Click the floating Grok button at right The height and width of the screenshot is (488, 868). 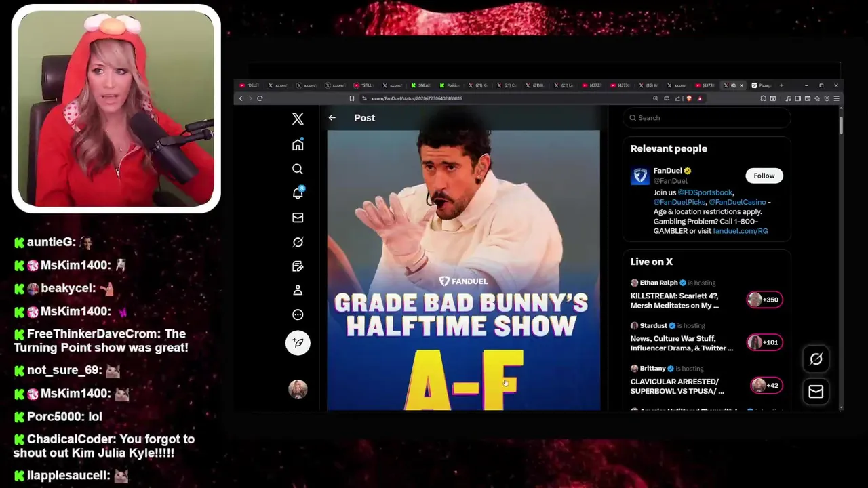point(816,359)
